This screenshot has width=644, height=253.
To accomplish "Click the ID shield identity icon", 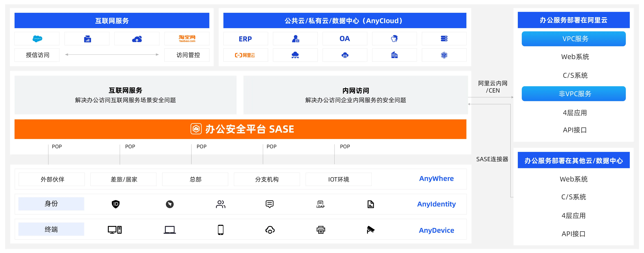I will click(x=116, y=204).
